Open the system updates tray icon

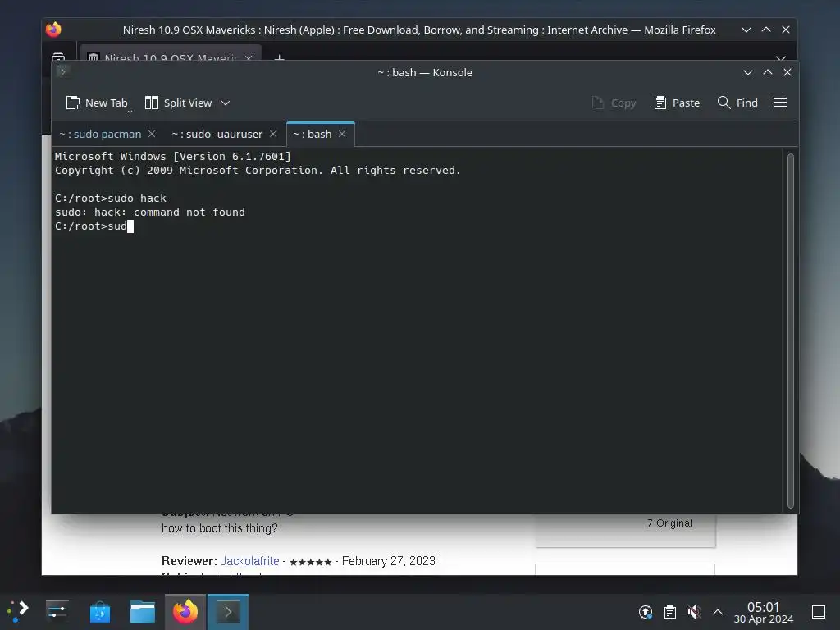click(x=646, y=612)
